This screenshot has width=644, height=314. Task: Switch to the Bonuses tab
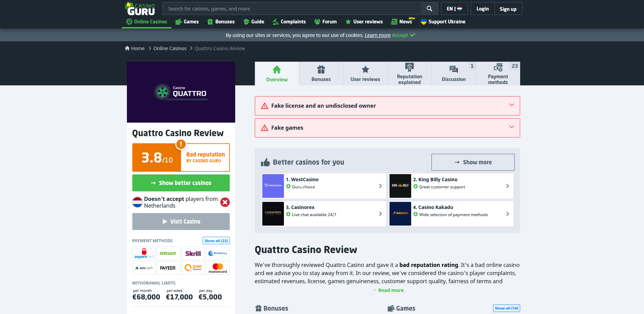(x=321, y=74)
